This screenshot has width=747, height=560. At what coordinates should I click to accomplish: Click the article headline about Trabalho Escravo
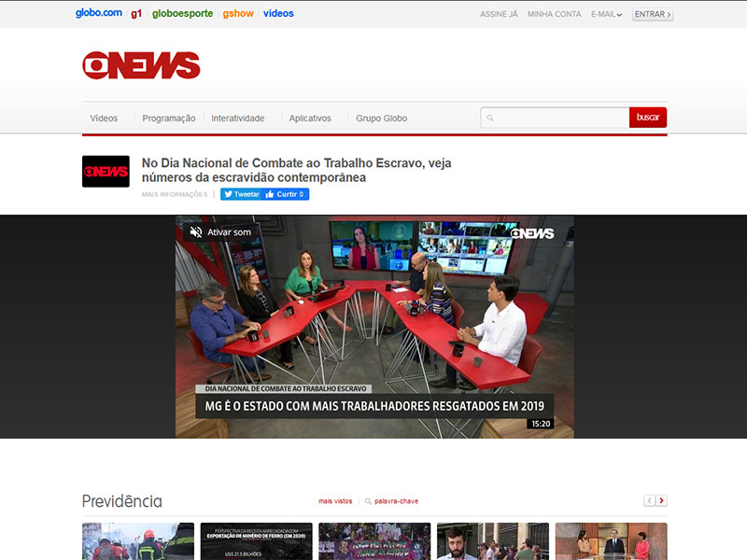[296, 170]
